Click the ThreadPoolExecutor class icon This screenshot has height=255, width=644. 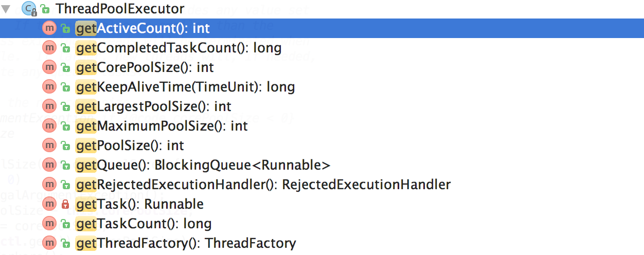(x=28, y=9)
